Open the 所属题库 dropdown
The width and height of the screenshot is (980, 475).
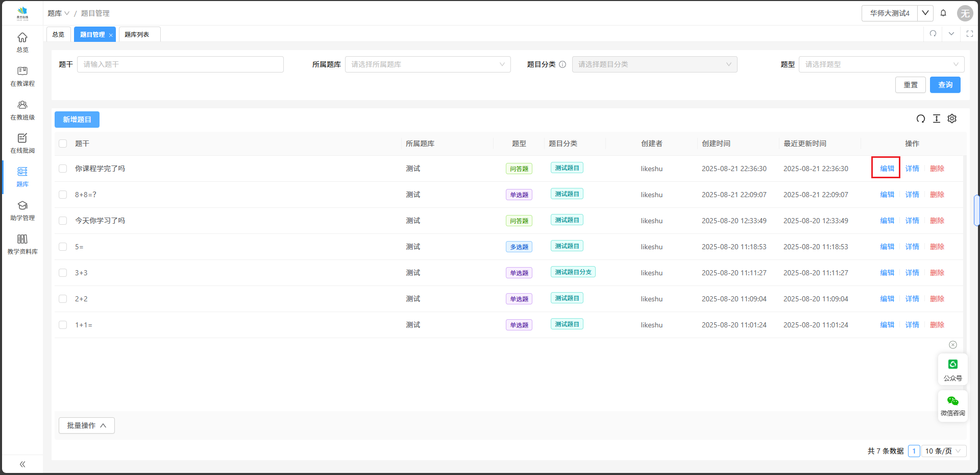428,64
